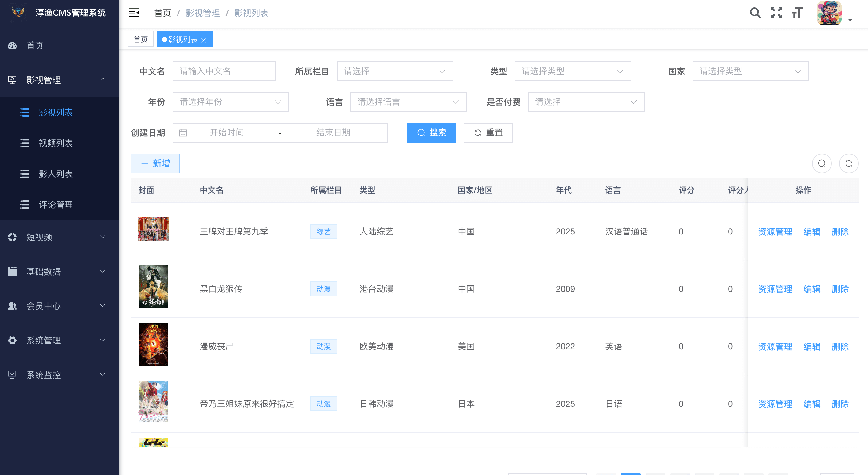The height and width of the screenshot is (475, 868).
Task: Open the global search magnifier icon
Action: pyautogui.click(x=756, y=13)
